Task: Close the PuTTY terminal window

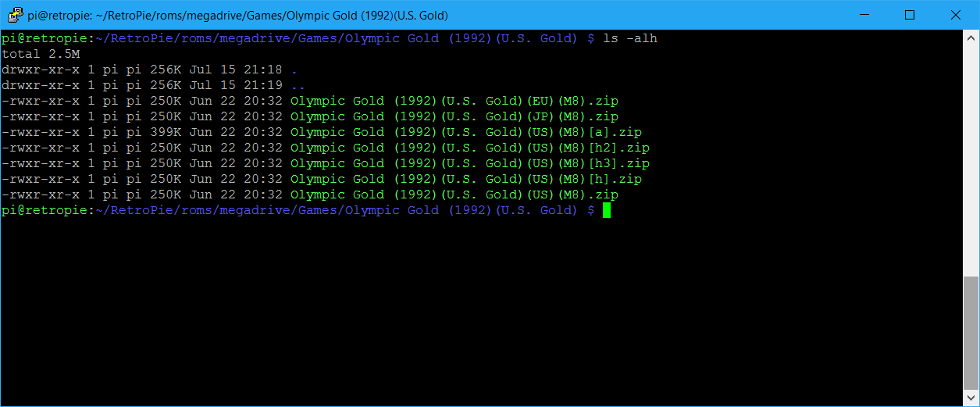Action: pos(955,15)
